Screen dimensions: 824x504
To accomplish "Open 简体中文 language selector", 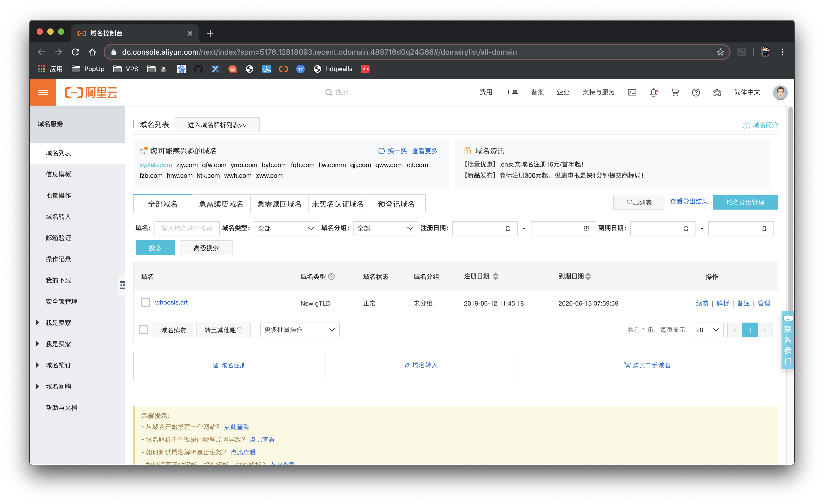I will 747,92.
